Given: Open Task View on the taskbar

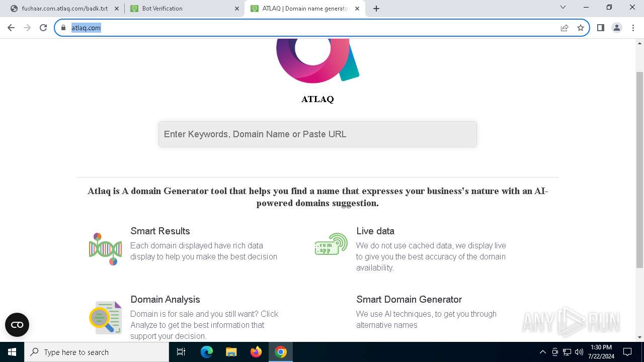Looking at the screenshot, I should (181, 352).
